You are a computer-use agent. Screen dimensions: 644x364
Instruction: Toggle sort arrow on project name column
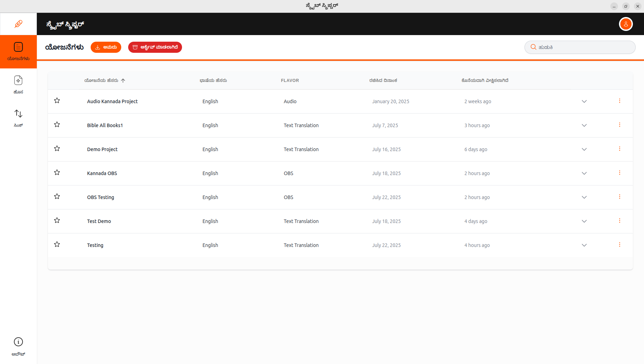coord(124,80)
